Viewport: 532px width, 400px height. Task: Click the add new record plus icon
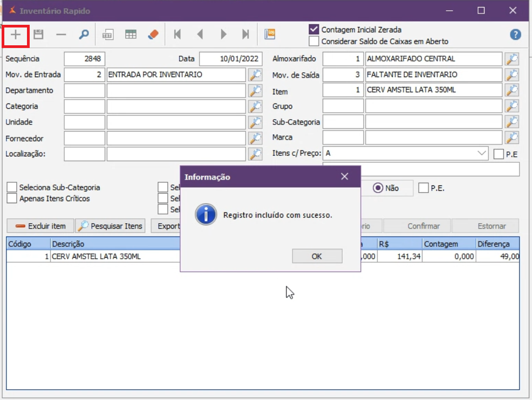(16, 35)
